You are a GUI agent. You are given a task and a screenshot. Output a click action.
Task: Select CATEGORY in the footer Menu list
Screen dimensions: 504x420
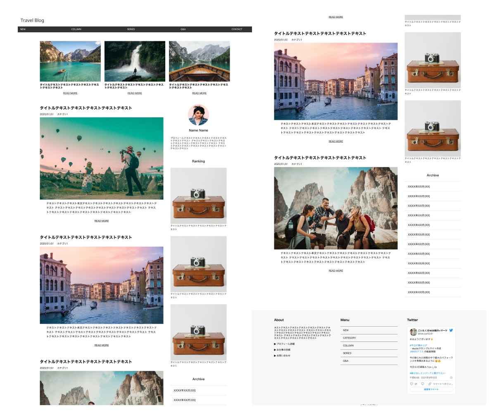(369, 338)
